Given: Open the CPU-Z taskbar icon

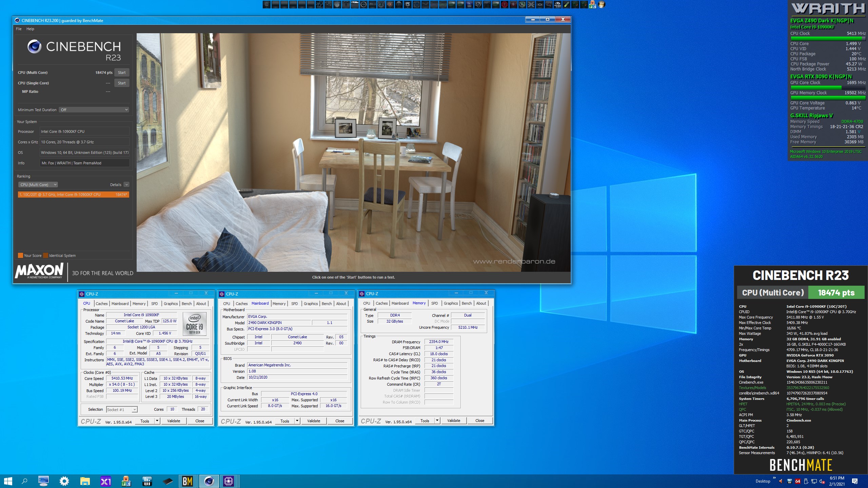Looking at the screenshot, I should tap(229, 481).
